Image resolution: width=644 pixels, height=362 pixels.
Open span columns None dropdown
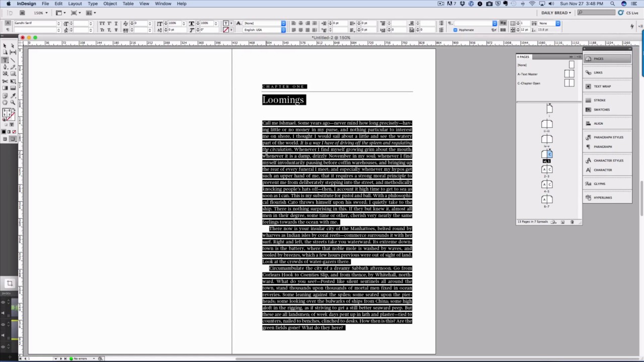[x=557, y=23]
